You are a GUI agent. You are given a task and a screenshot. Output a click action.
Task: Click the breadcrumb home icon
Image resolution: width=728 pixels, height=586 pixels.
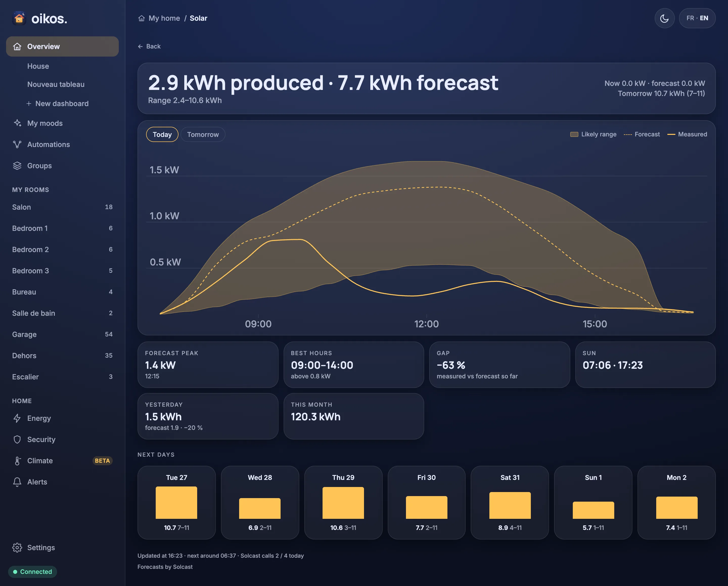142,18
